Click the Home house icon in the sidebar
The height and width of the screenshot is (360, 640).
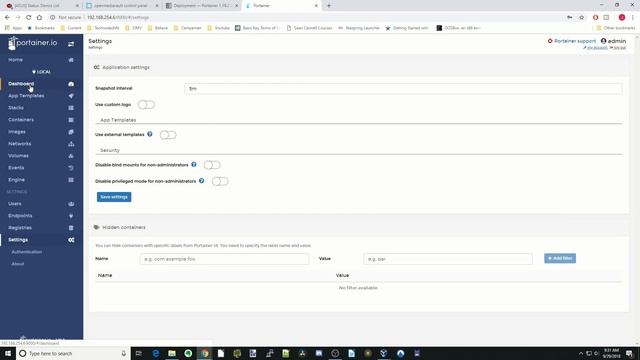(71, 60)
